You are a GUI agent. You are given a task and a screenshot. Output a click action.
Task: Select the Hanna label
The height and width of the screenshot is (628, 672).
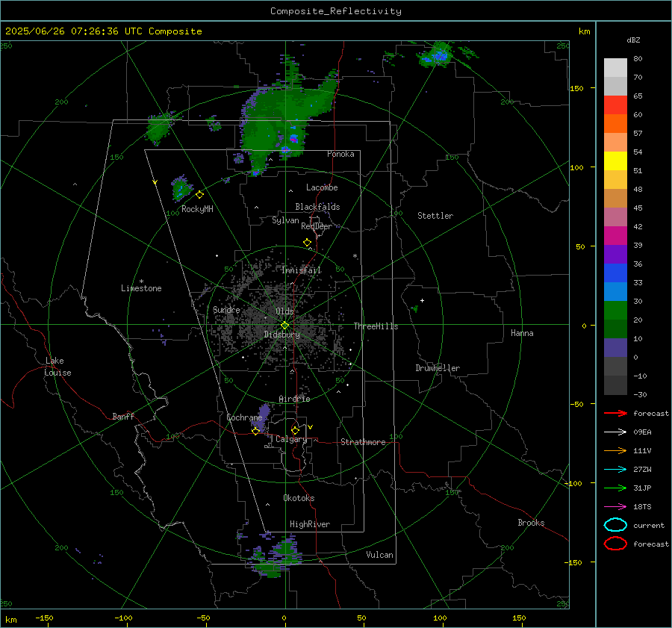click(x=522, y=333)
